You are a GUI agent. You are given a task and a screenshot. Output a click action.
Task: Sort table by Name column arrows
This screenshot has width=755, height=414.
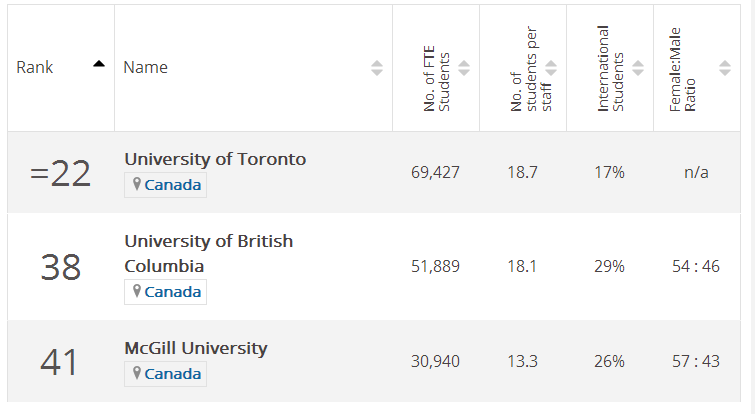[x=377, y=68]
